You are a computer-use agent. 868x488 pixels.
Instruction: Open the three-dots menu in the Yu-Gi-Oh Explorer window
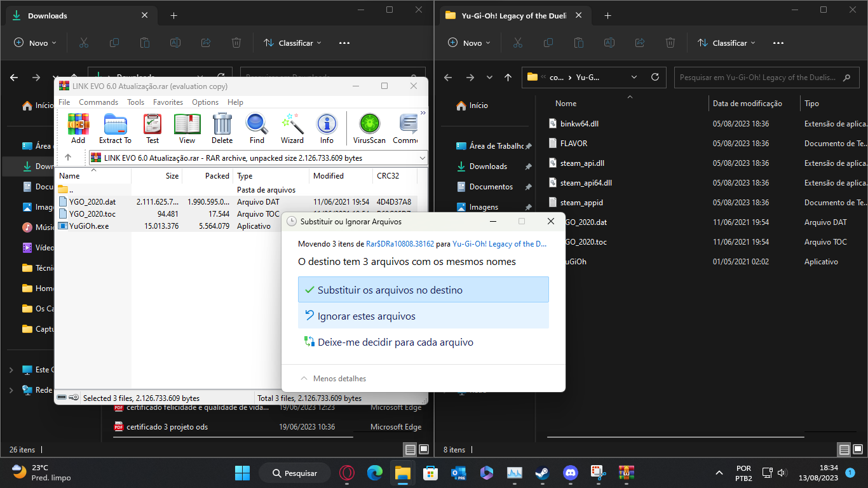point(778,43)
